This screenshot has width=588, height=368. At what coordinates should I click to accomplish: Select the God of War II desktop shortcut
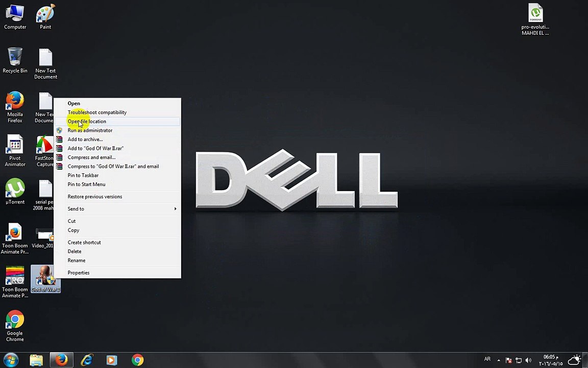45,279
